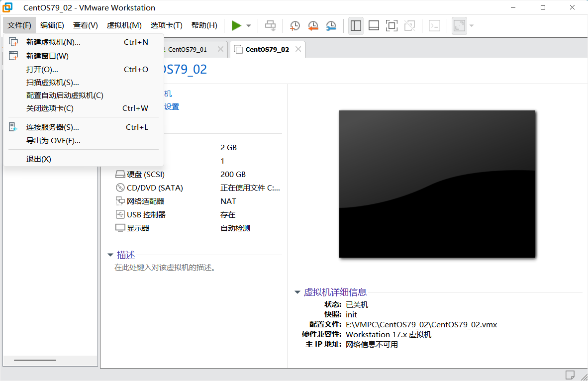The width and height of the screenshot is (588, 381).
Task: Click the send Ctrl+Alt+Del toolbar icon
Action: click(x=271, y=25)
